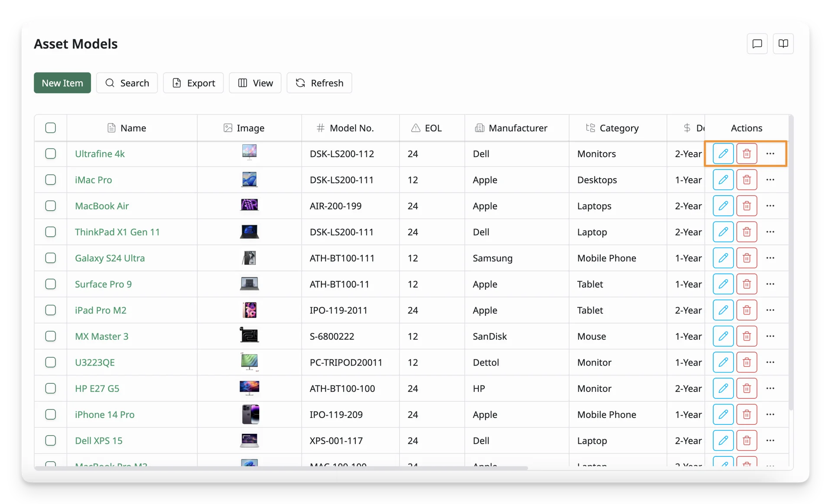Toggle the select-all header checkbox
This screenshot has height=504, width=831.
pos(51,128)
